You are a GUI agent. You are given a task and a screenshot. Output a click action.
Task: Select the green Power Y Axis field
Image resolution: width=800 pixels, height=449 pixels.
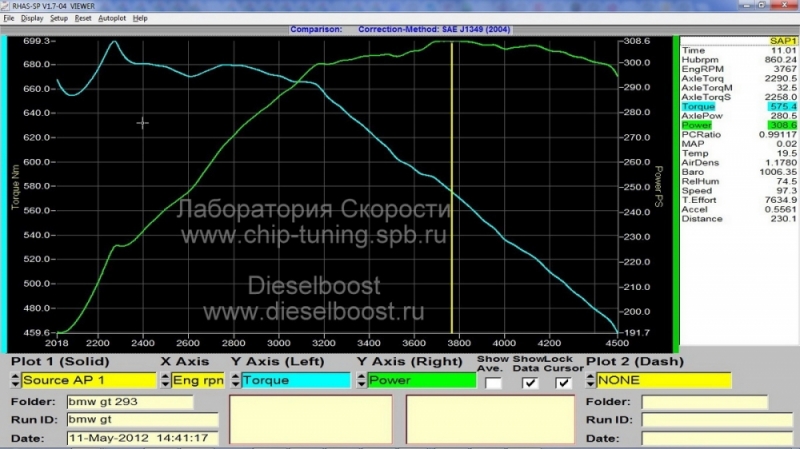pyautogui.click(x=421, y=380)
